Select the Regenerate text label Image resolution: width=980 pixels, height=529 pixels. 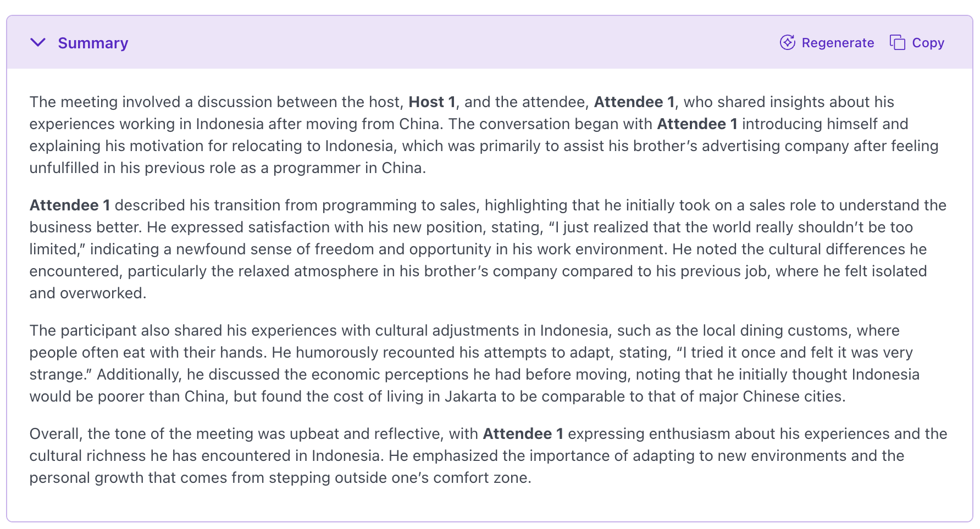click(x=838, y=43)
